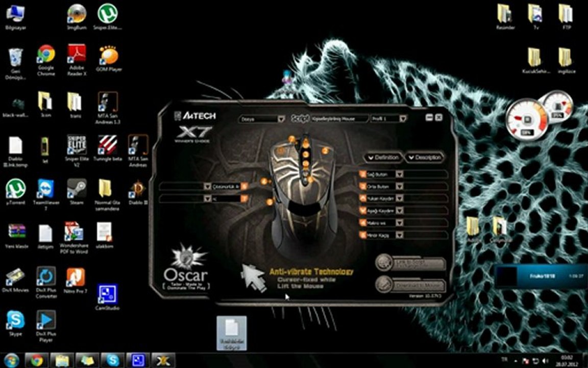Open Adobe Reader X shortcut
The width and height of the screenshot is (588, 368).
click(x=77, y=60)
